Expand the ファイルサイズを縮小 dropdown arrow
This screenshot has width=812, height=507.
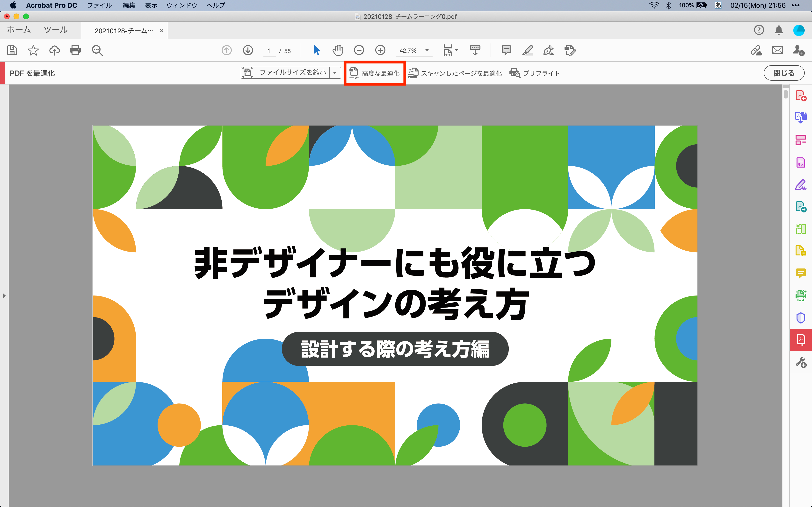(335, 73)
